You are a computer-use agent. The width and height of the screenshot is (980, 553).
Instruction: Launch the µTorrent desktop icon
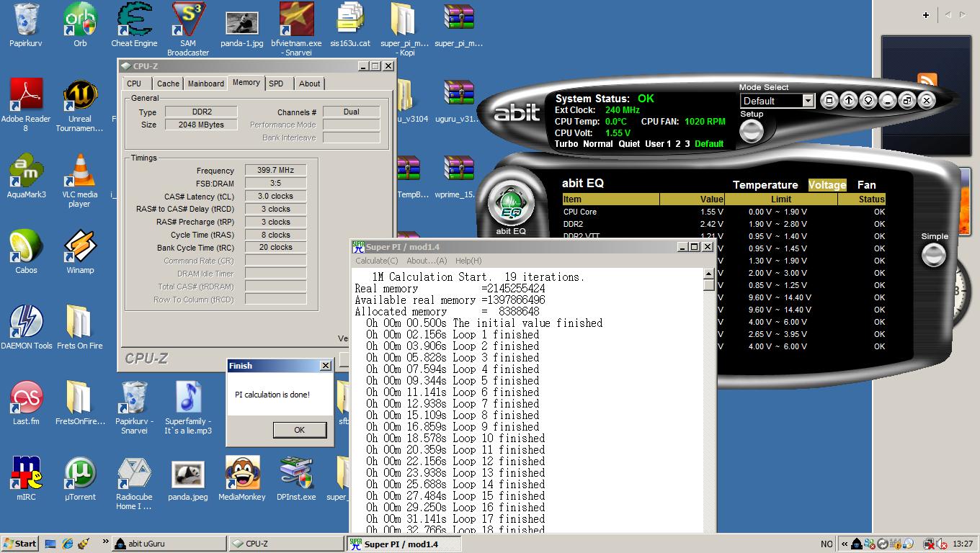click(x=80, y=478)
